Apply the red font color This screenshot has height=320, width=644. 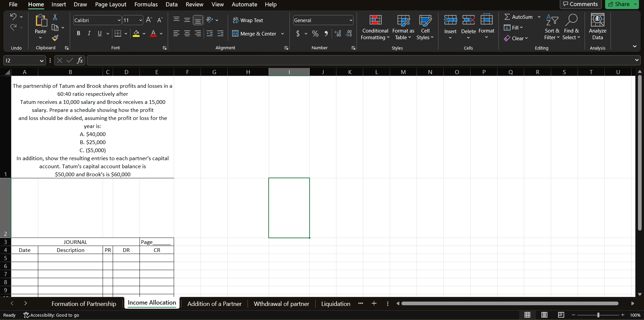click(153, 34)
